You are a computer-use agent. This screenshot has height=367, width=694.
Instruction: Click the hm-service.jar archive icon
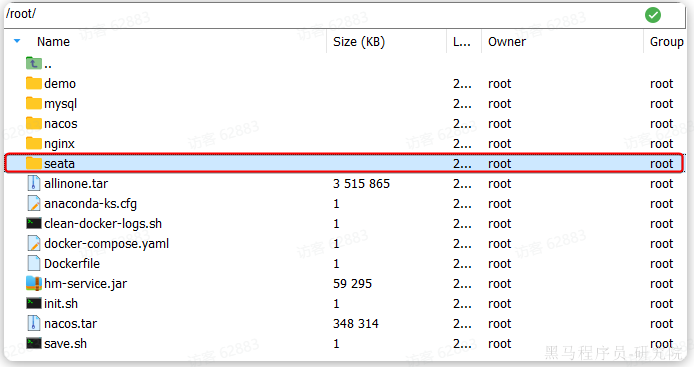click(34, 283)
